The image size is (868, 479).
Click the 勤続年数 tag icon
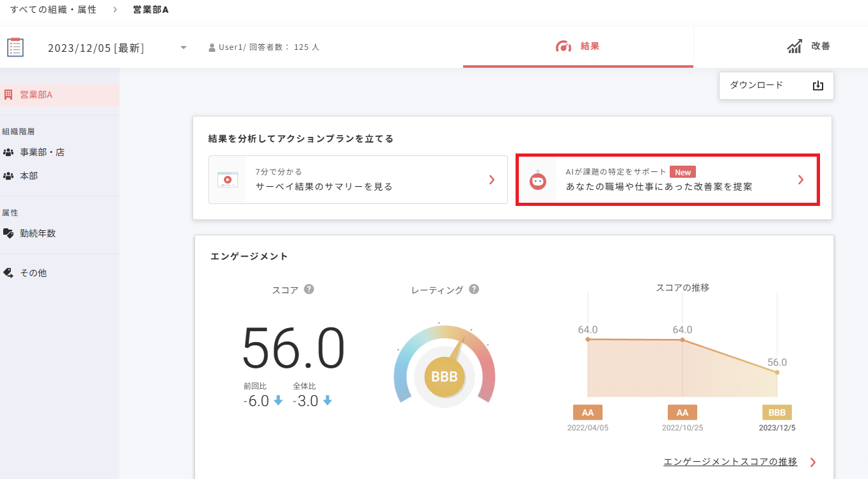8,233
